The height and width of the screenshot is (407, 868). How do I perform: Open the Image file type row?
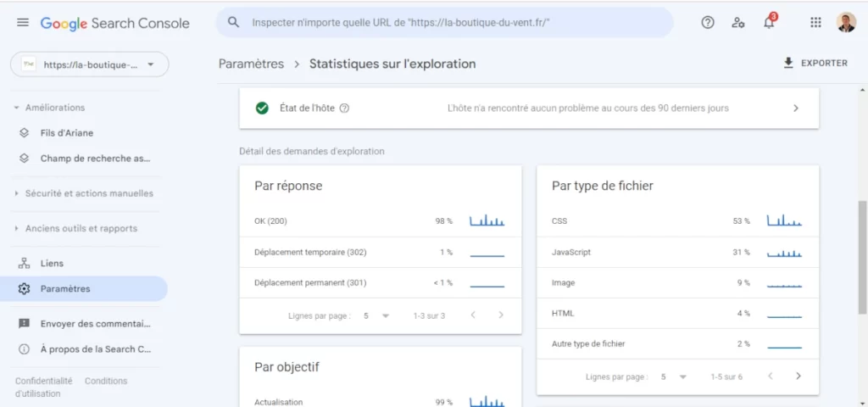pos(677,282)
